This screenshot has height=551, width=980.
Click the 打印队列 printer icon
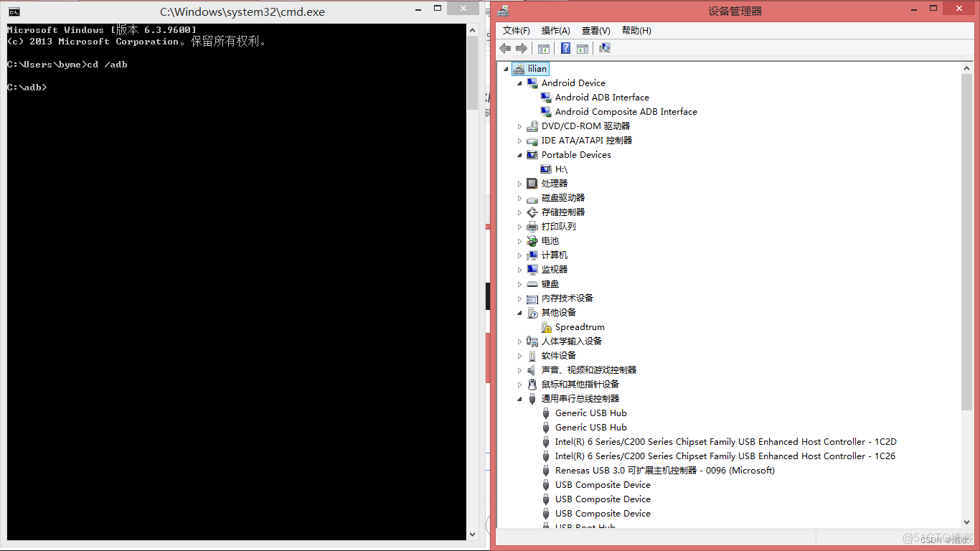[x=532, y=227]
